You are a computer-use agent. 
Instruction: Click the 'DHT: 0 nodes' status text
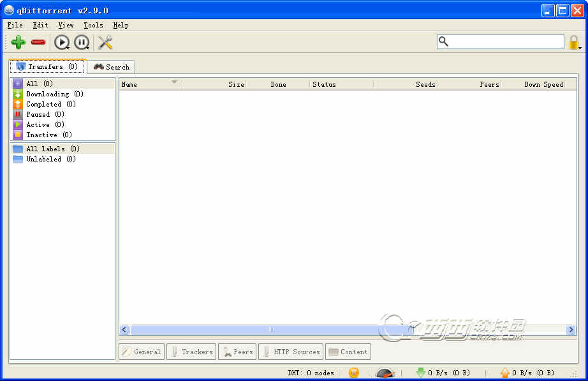[x=311, y=373]
